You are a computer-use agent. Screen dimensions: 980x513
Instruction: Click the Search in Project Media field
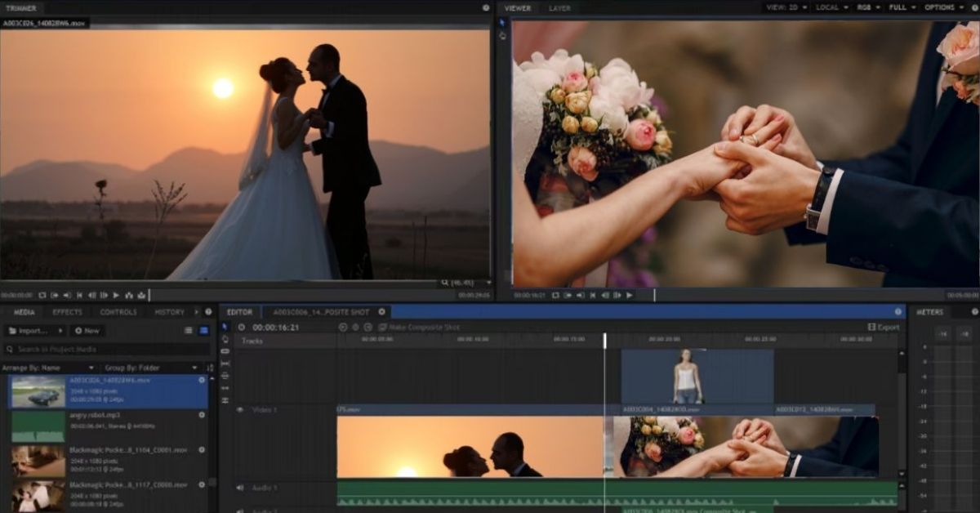[x=105, y=350]
